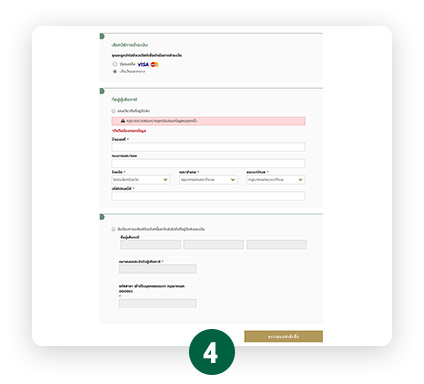The image size is (424, 384).
Task: Click the gold chevron on the province dropdown
Action: [165, 180]
